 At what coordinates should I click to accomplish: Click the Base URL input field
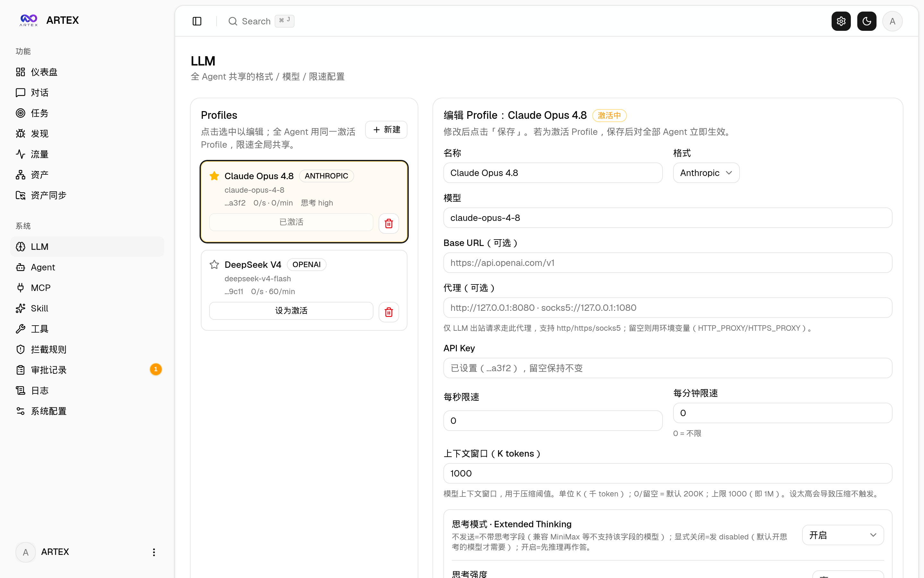668,263
